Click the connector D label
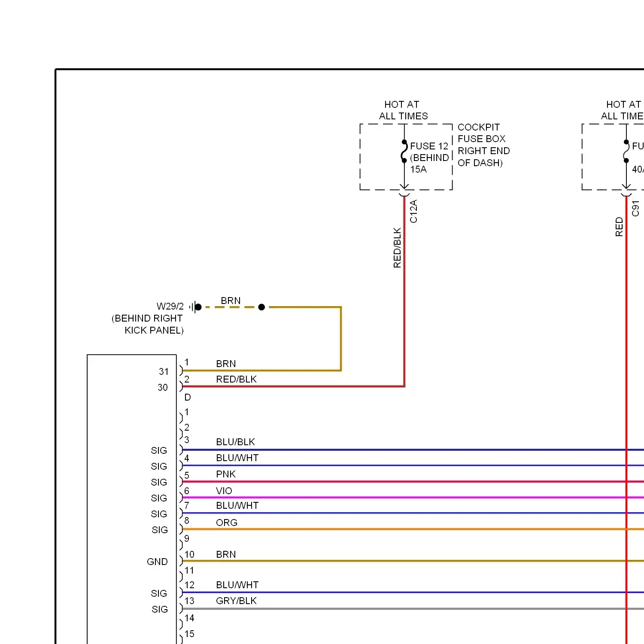 188,397
